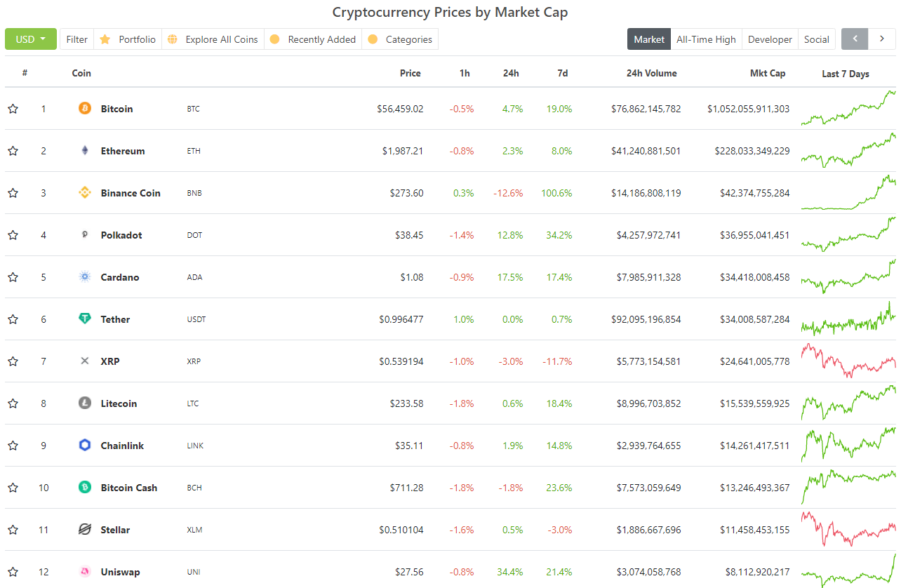Sort by the 24h Volume header
This screenshot has height=588, width=901.
652,73
